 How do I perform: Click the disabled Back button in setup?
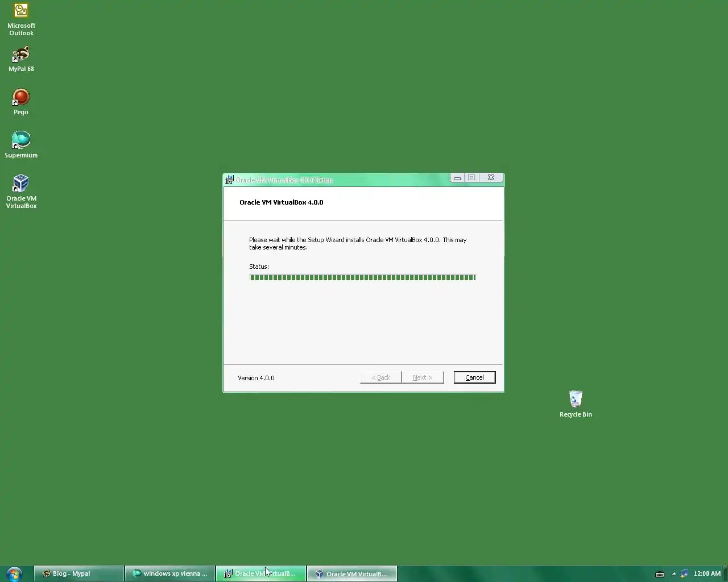380,377
